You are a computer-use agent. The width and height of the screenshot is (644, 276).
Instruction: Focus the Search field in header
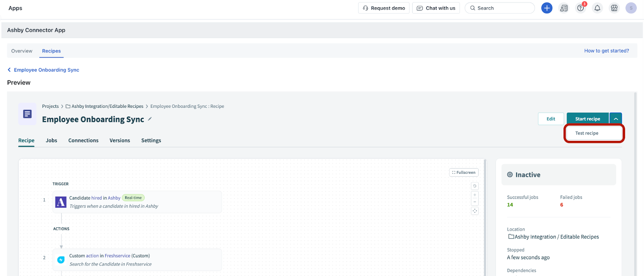click(500, 8)
